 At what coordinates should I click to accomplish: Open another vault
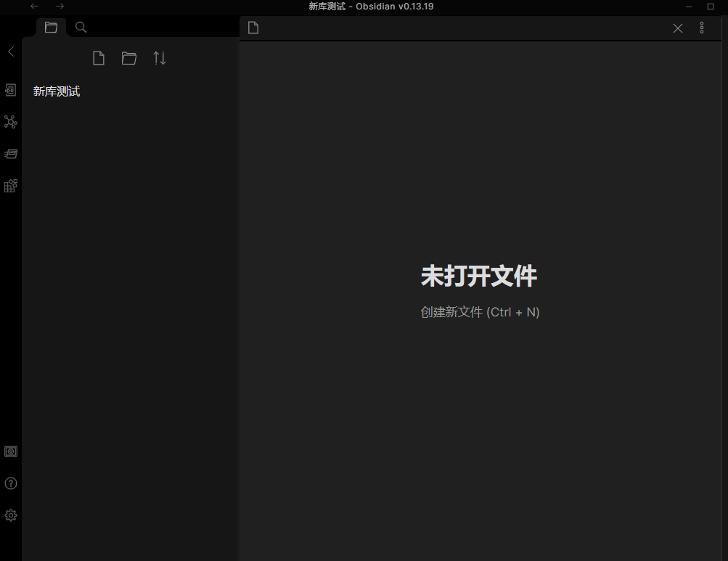point(11,451)
